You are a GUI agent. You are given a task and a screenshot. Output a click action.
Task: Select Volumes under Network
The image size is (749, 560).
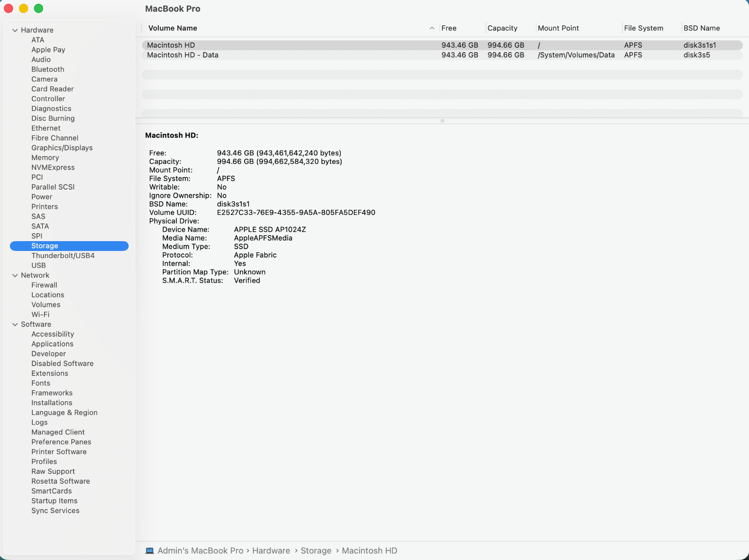click(46, 305)
